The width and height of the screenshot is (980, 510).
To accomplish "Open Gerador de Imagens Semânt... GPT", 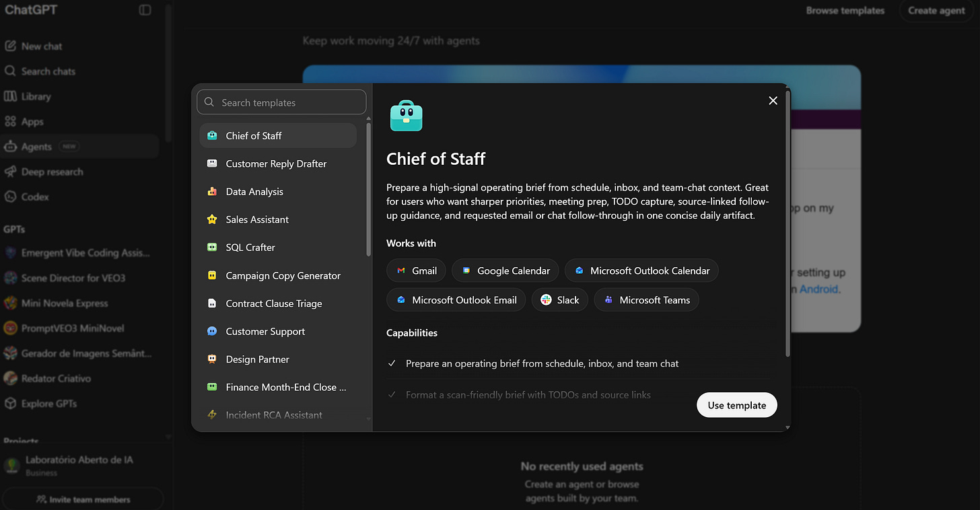I will tap(79, 353).
